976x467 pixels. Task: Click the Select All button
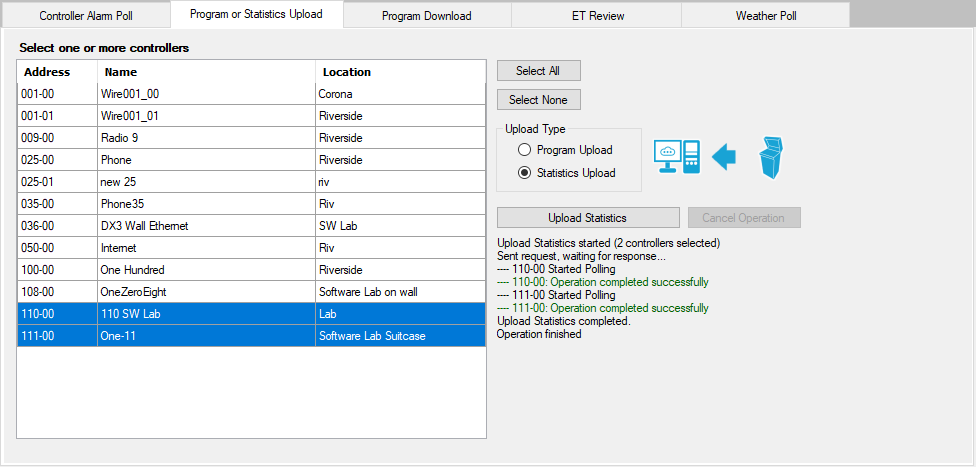click(538, 71)
